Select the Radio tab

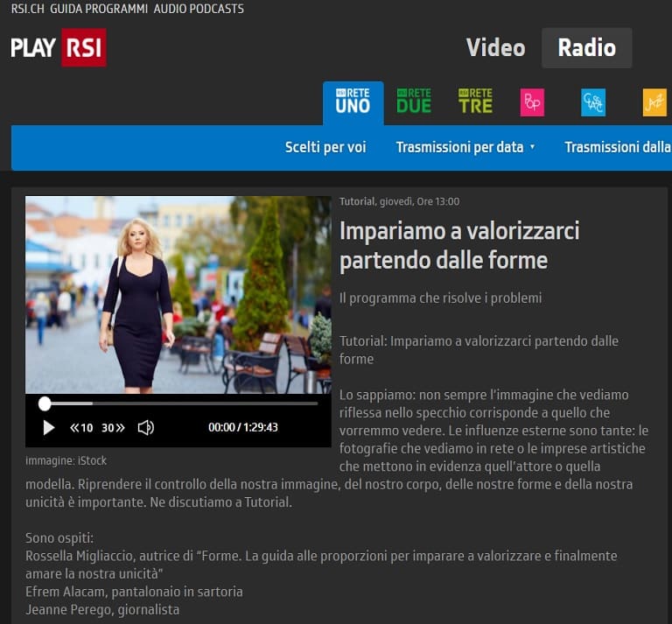click(586, 48)
